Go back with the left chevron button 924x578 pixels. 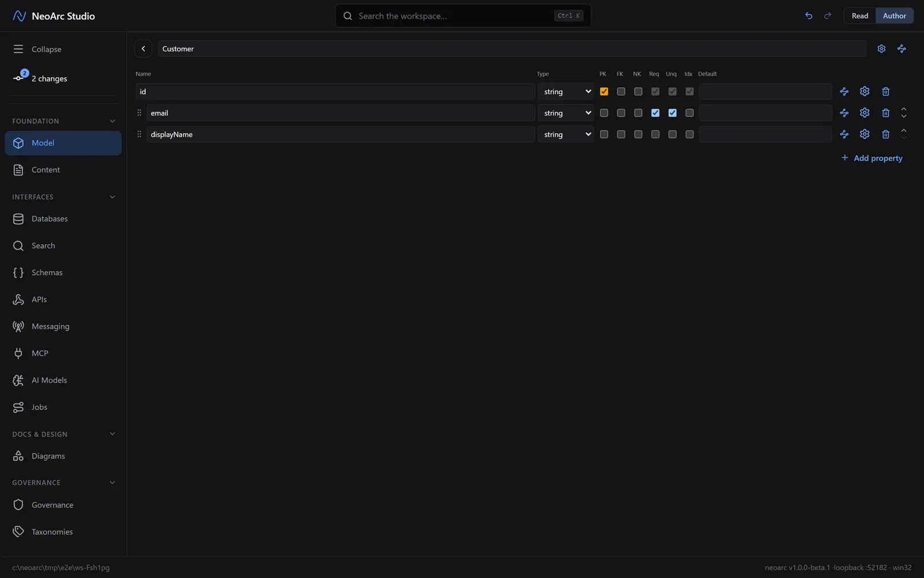pyautogui.click(x=143, y=49)
